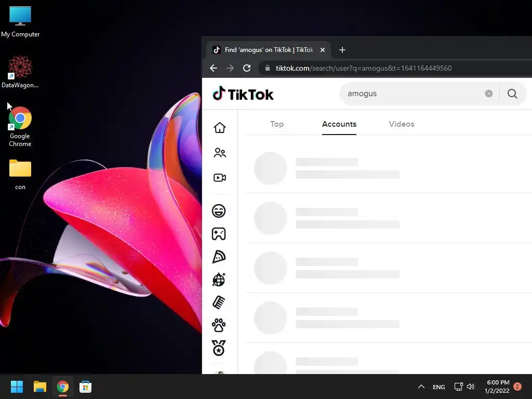The image size is (532, 399).
Task: Open File Explorer from taskbar
Action: (x=39, y=387)
